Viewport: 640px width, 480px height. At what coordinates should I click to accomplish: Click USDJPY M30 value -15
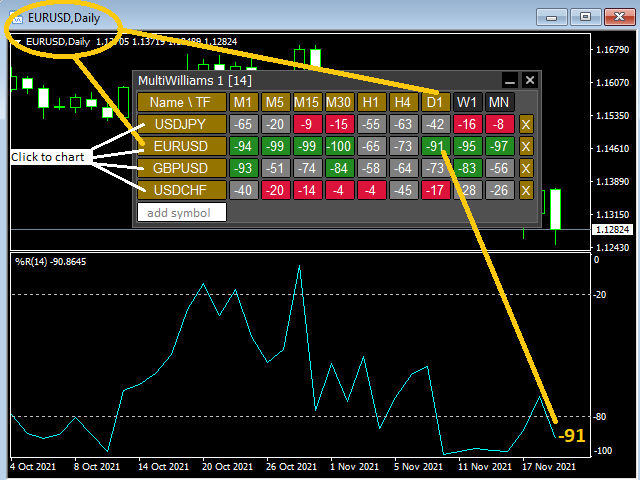click(x=339, y=124)
